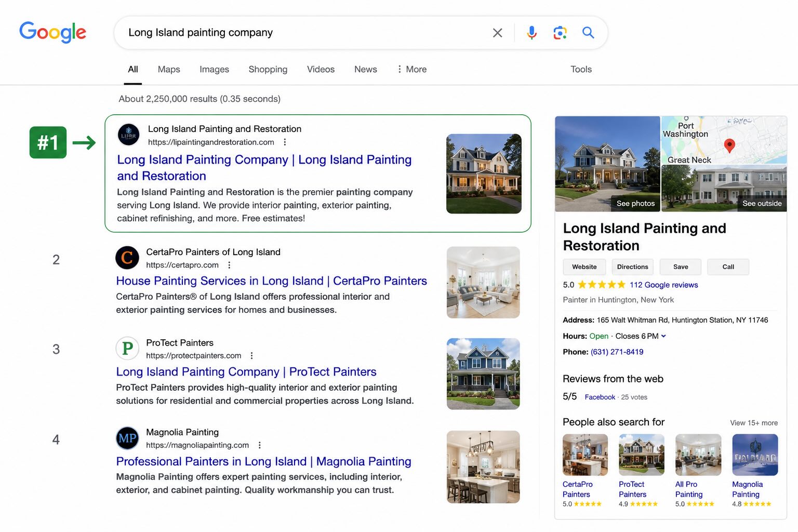
Task: Click https://lipaintingandrestoration.com URL text
Action: pyautogui.click(x=211, y=142)
